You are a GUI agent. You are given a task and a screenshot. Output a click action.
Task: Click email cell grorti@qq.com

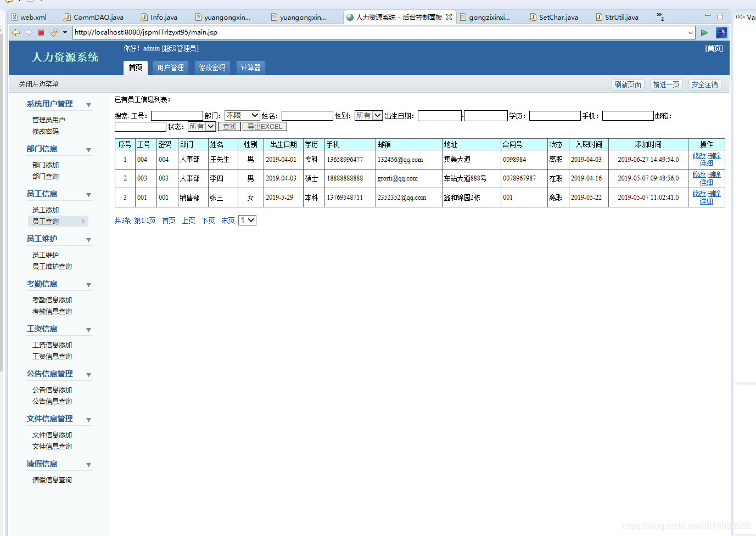(397, 178)
